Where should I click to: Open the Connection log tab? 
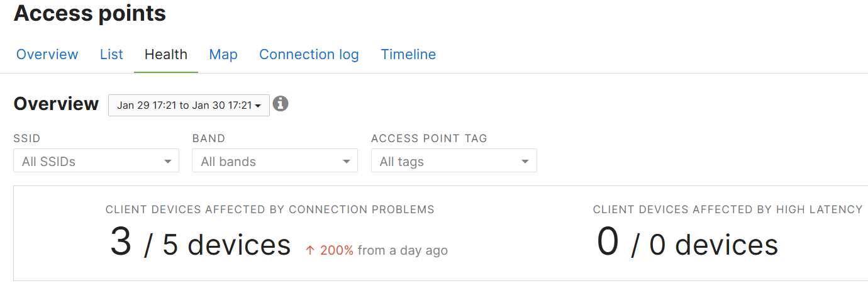point(309,55)
